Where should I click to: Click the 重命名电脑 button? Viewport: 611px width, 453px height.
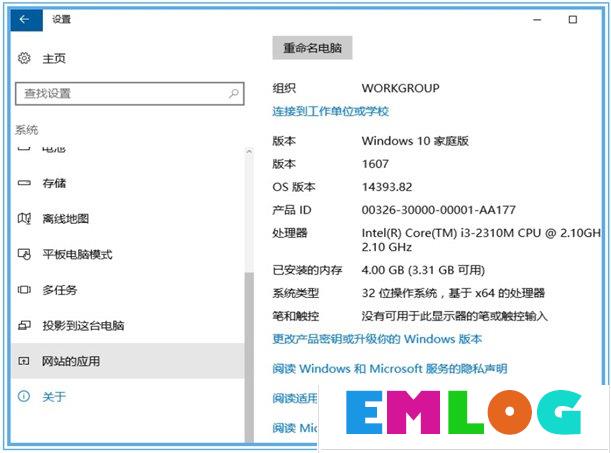tap(312, 48)
